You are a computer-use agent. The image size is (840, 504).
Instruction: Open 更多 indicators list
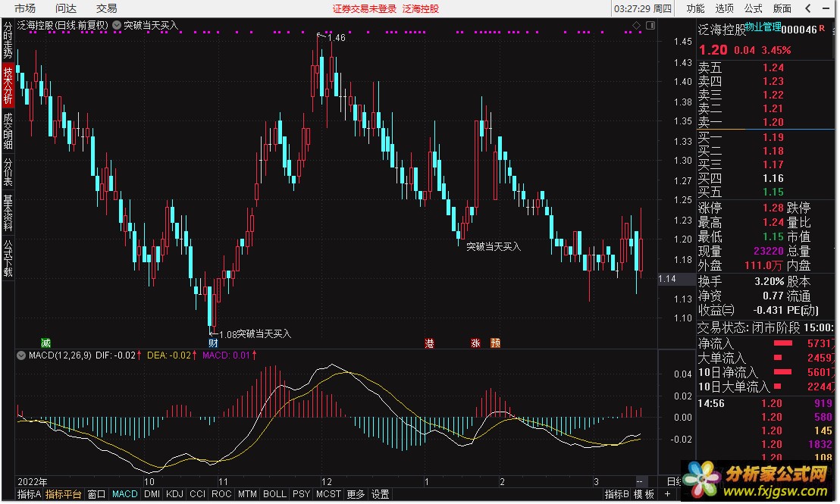point(356,494)
